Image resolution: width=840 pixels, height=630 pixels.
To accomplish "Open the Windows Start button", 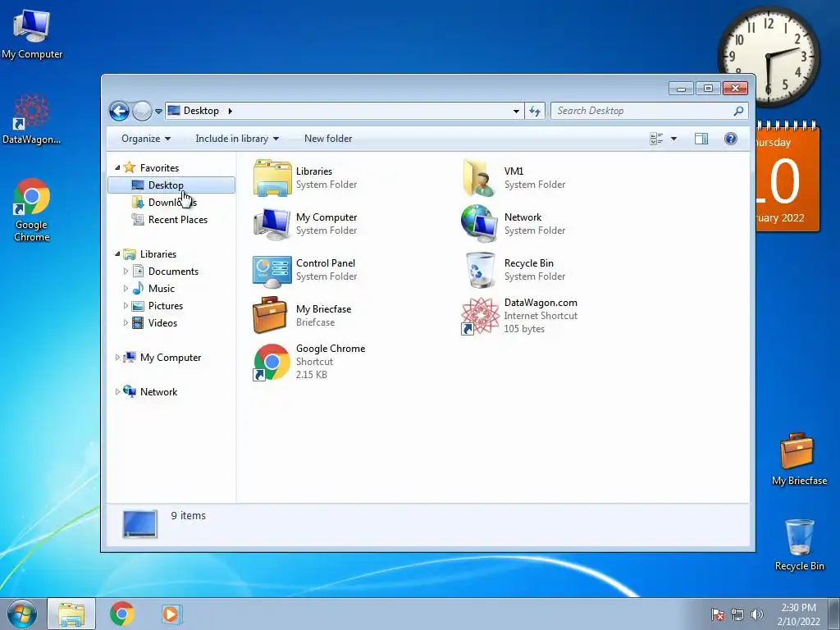I will click(x=22, y=614).
